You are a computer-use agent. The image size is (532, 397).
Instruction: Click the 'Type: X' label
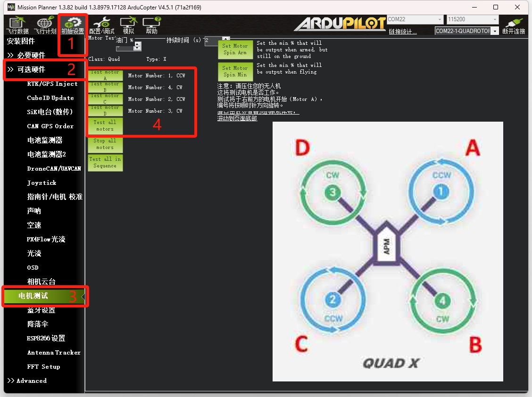[x=157, y=59]
